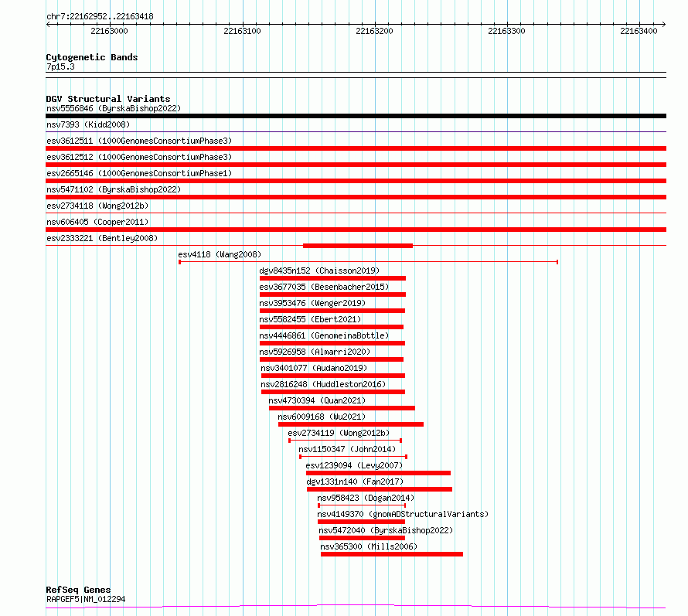Viewport: 688px width, 616px height.
Task: Click nsv365300 (Mills2006) label
Action: tap(369, 546)
